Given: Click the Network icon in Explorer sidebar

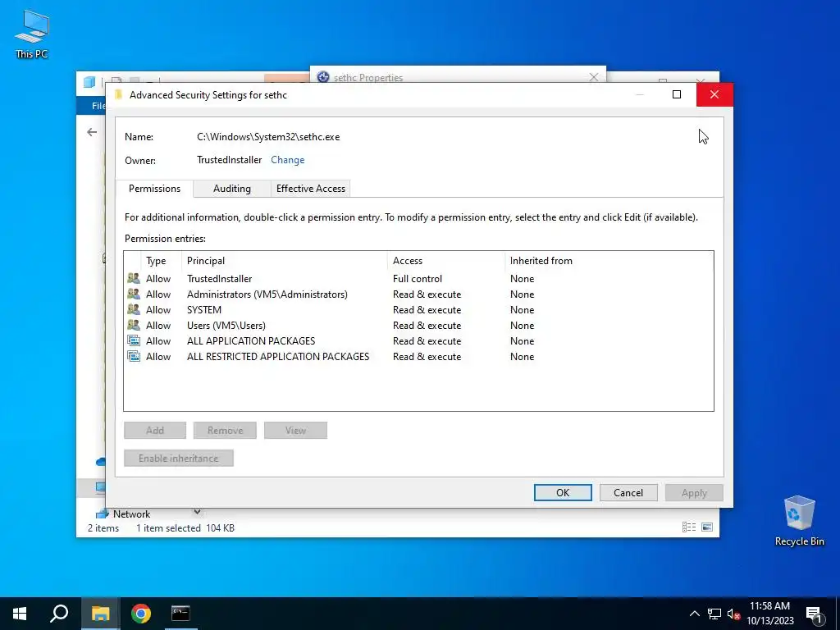Looking at the screenshot, I should (103, 514).
